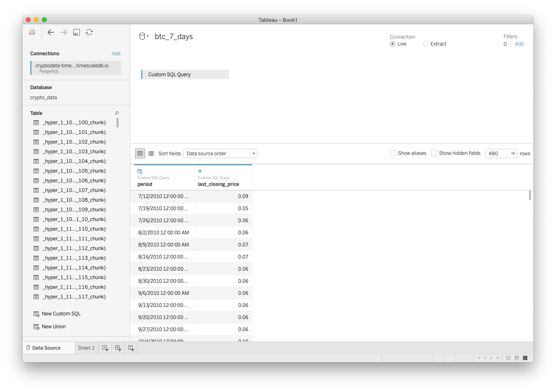Edit the rows count field
The width and height of the screenshot is (556, 392).
[x=497, y=154]
